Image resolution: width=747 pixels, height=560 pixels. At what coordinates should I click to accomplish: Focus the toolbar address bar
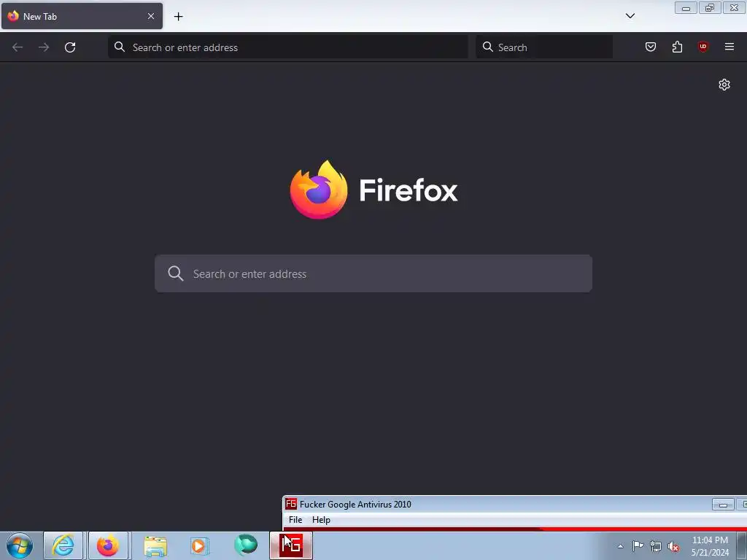287,47
